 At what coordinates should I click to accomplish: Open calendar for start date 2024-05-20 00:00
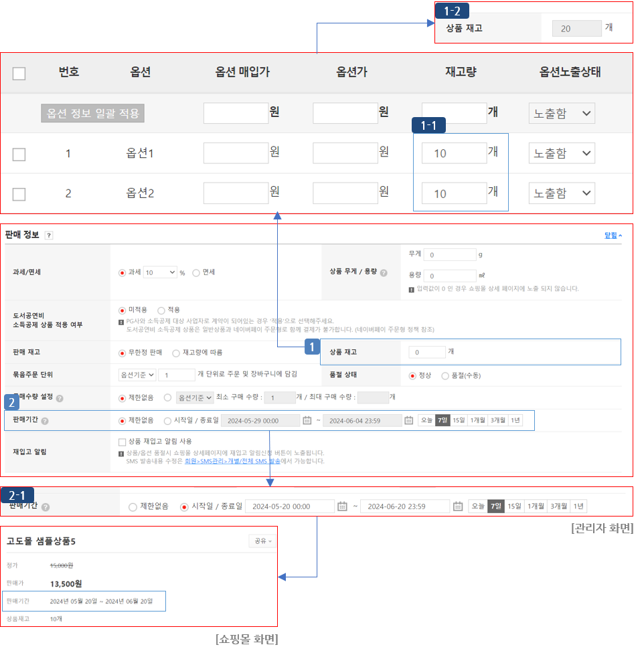click(x=342, y=506)
